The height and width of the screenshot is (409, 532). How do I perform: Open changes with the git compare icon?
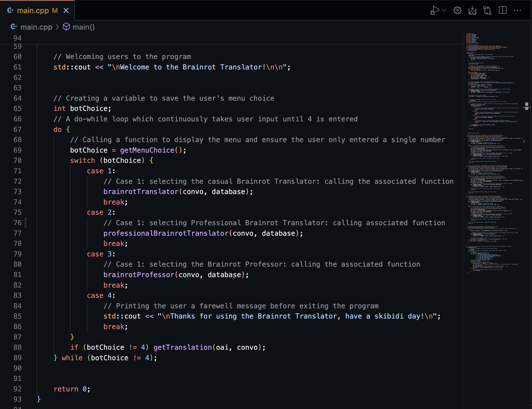tap(487, 10)
